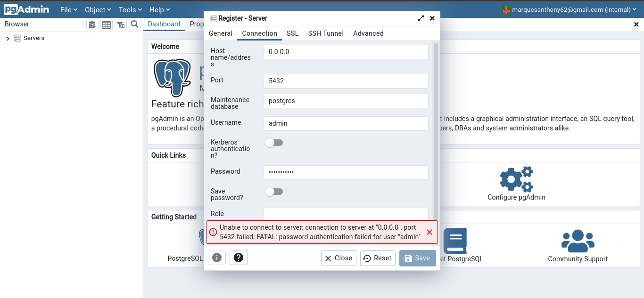Click the Reset button
Image resolution: width=644 pixels, height=298 pixels.
pos(378,258)
